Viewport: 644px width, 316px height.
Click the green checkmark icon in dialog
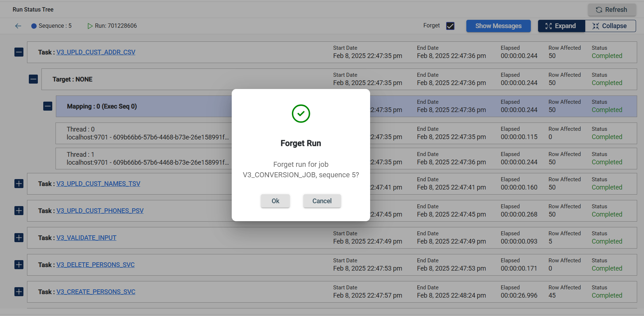301,114
